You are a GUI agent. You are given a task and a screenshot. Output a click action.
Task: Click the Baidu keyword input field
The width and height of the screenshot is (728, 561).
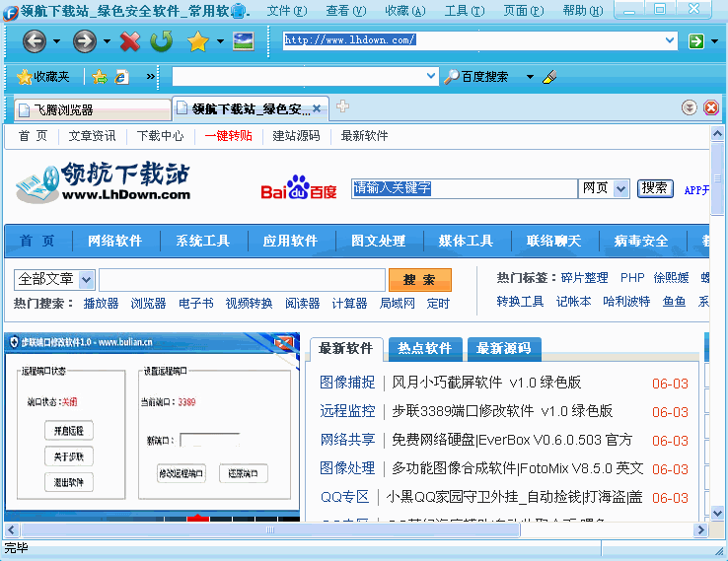(x=465, y=188)
